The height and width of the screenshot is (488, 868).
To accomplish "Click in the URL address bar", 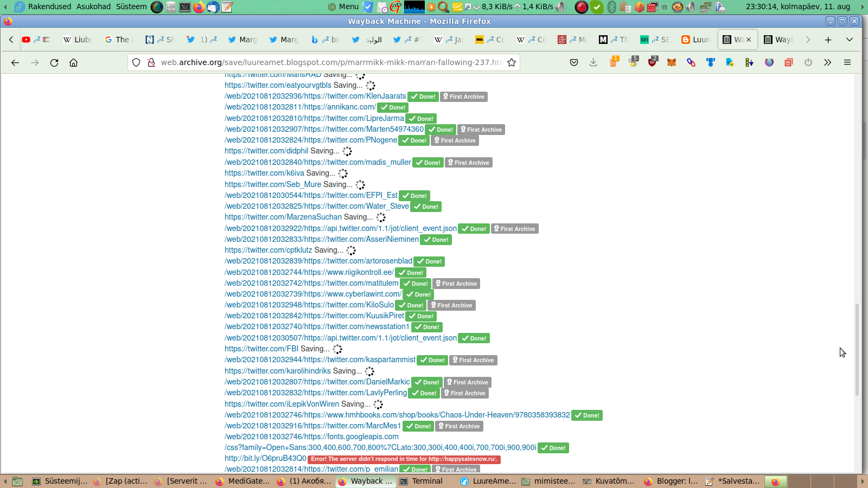I will (325, 63).
